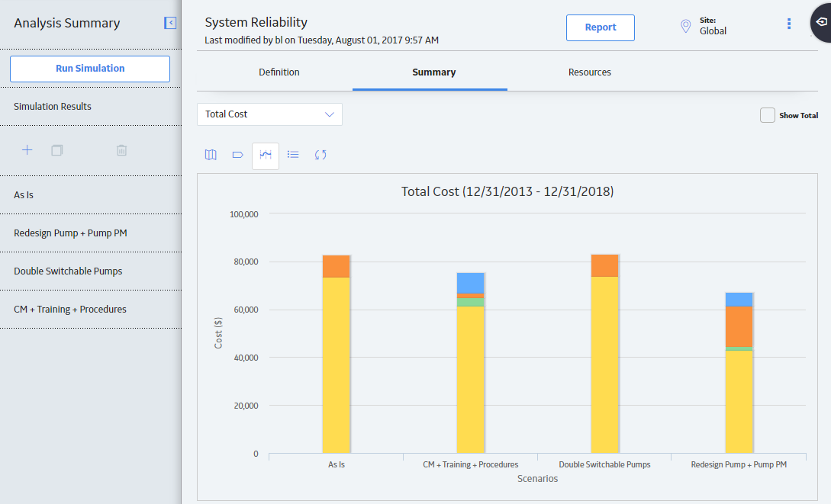This screenshot has height=504, width=831.
Task: Open the Resources tab
Action: [x=589, y=72]
